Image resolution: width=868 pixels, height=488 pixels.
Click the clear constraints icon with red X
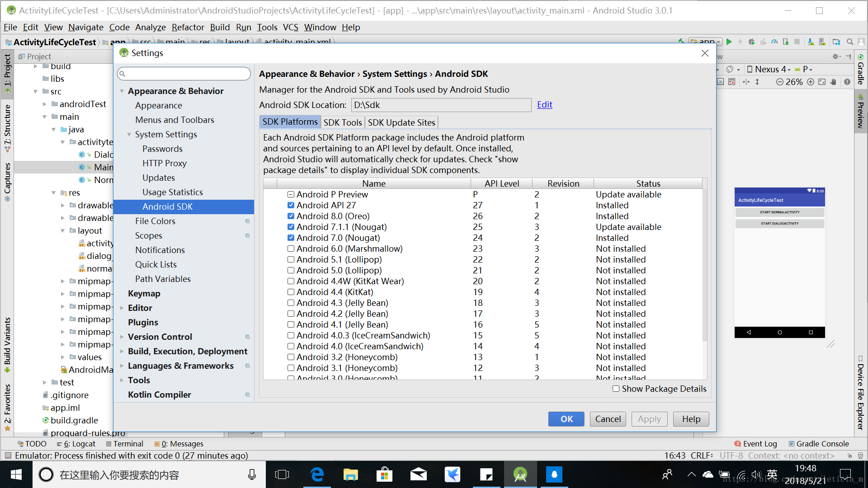tap(731, 82)
